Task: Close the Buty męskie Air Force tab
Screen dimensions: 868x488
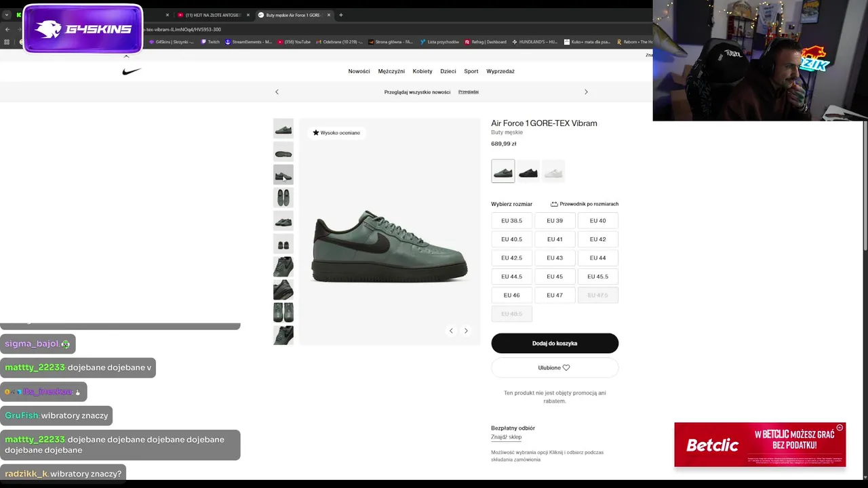Action: [328, 15]
